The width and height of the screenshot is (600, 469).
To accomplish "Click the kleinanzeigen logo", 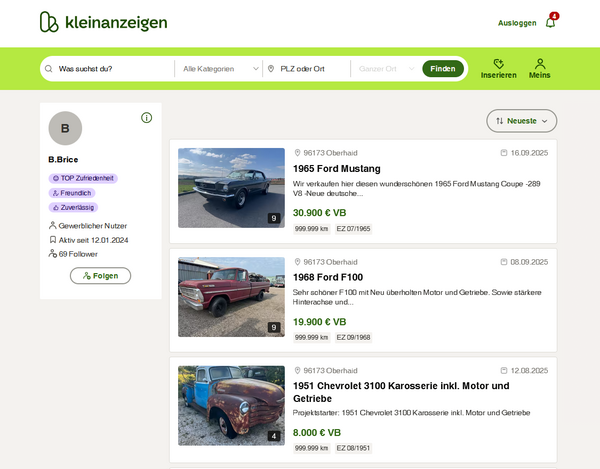I will (x=103, y=22).
